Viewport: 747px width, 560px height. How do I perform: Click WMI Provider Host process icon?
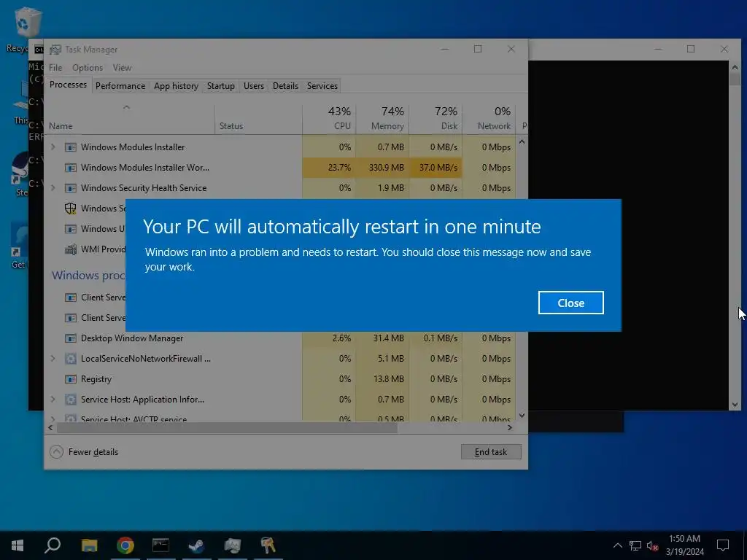[71, 249]
